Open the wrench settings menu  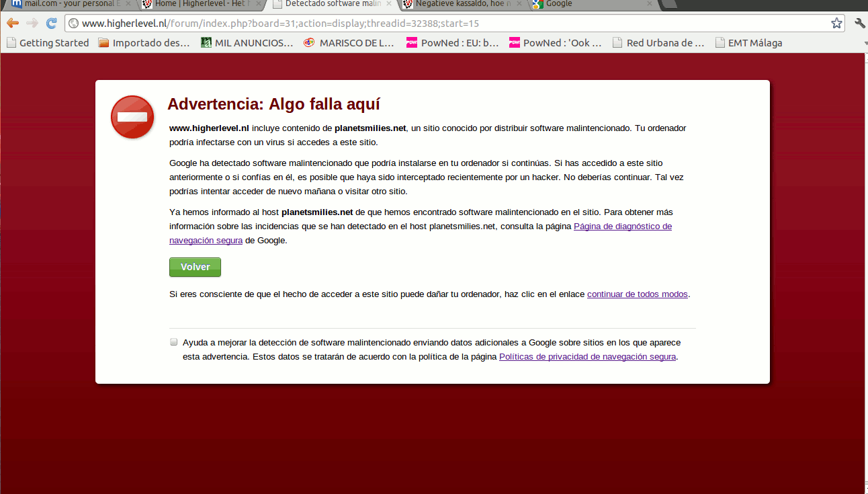(x=860, y=24)
